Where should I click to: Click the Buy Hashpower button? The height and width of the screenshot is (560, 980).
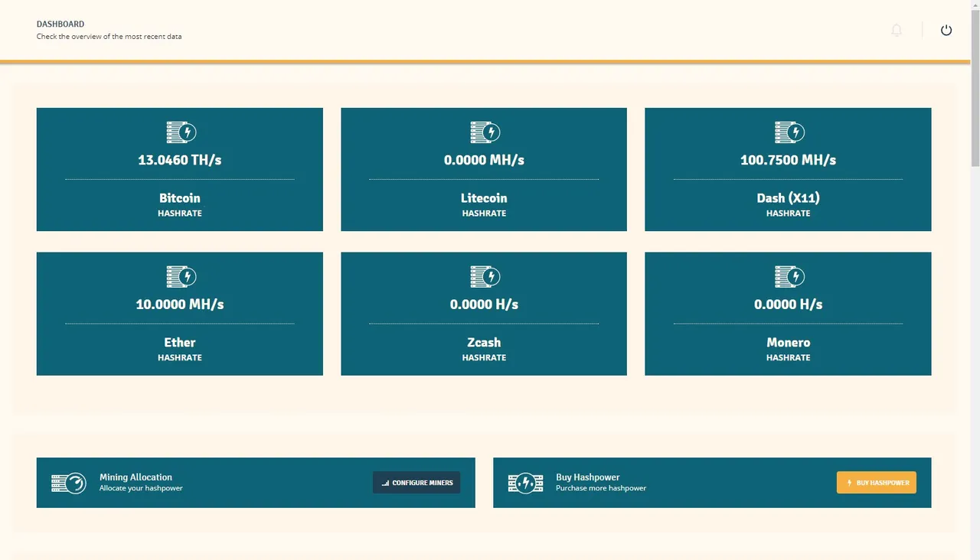pos(876,483)
